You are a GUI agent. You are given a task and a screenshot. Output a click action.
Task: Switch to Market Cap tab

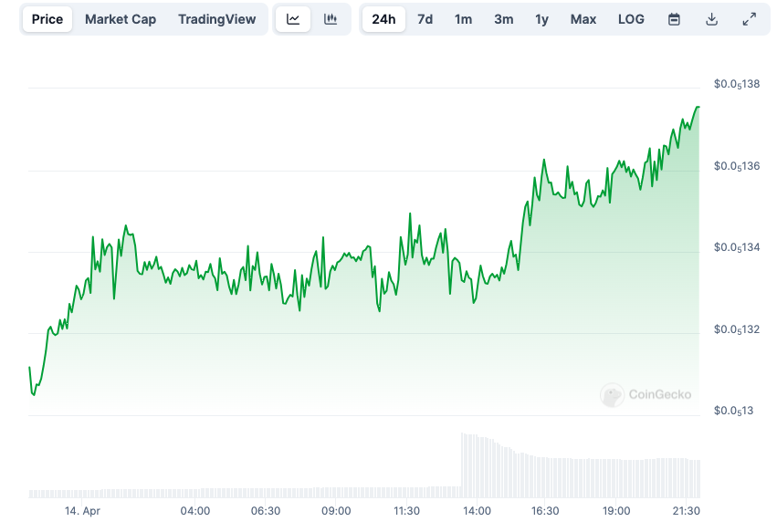pyautogui.click(x=121, y=19)
